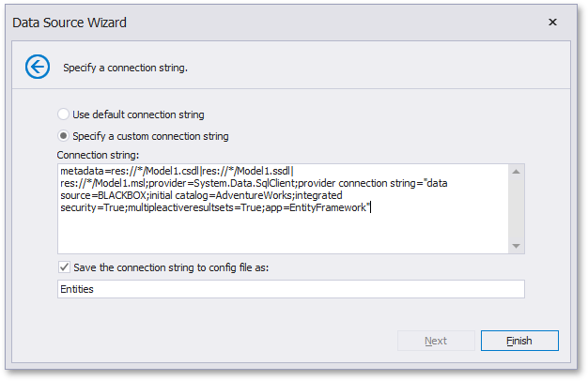
Task: Uncheck Save the connection string to config file
Action: [x=63, y=267]
